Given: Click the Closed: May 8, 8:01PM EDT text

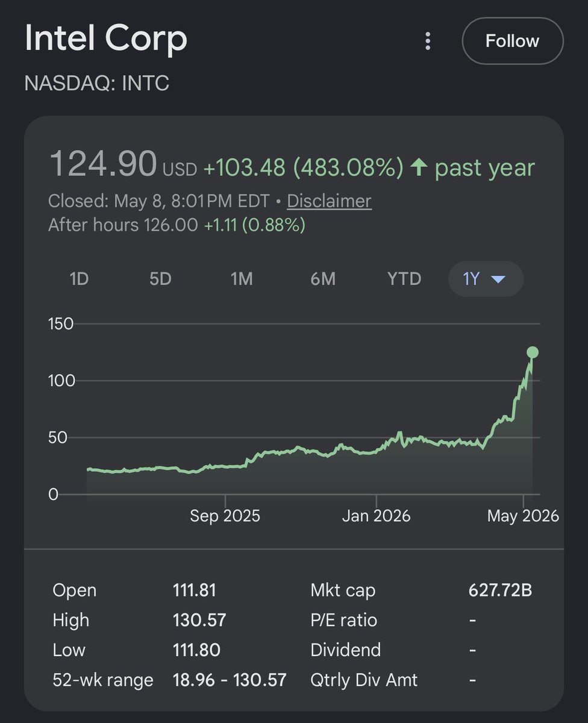Looking at the screenshot, I should click(158, 201).
